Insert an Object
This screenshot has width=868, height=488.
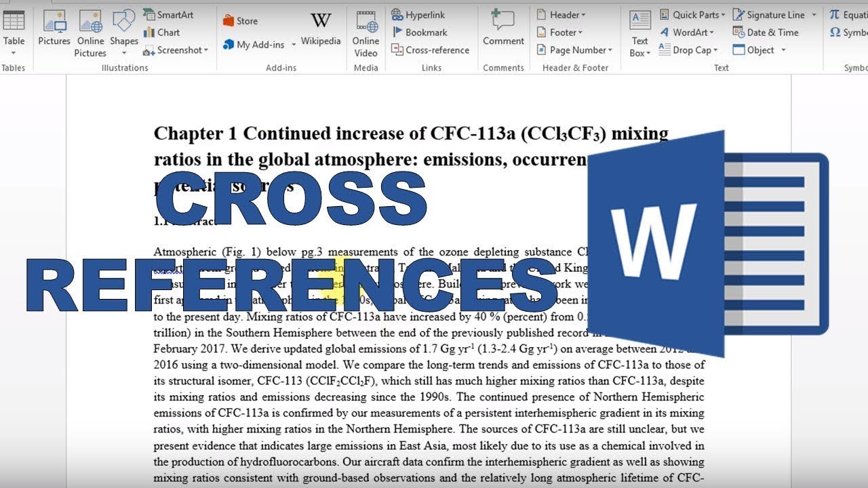[x=759, y=50]
